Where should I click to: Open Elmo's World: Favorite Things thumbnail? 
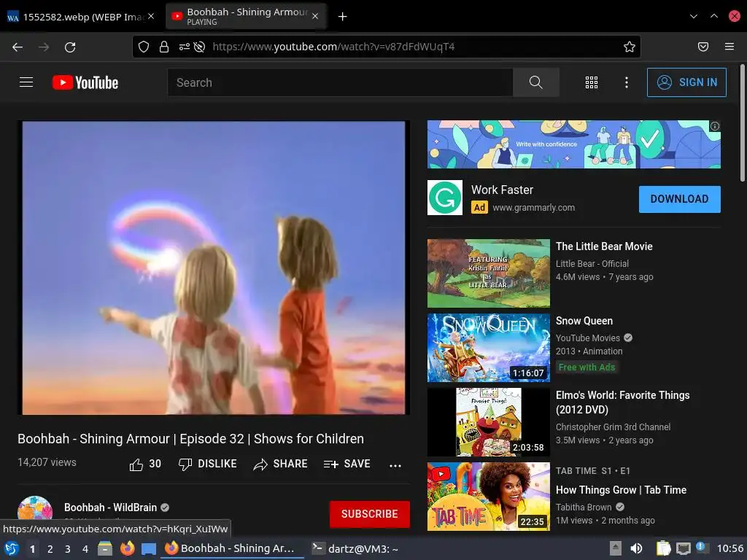[488, 422]
